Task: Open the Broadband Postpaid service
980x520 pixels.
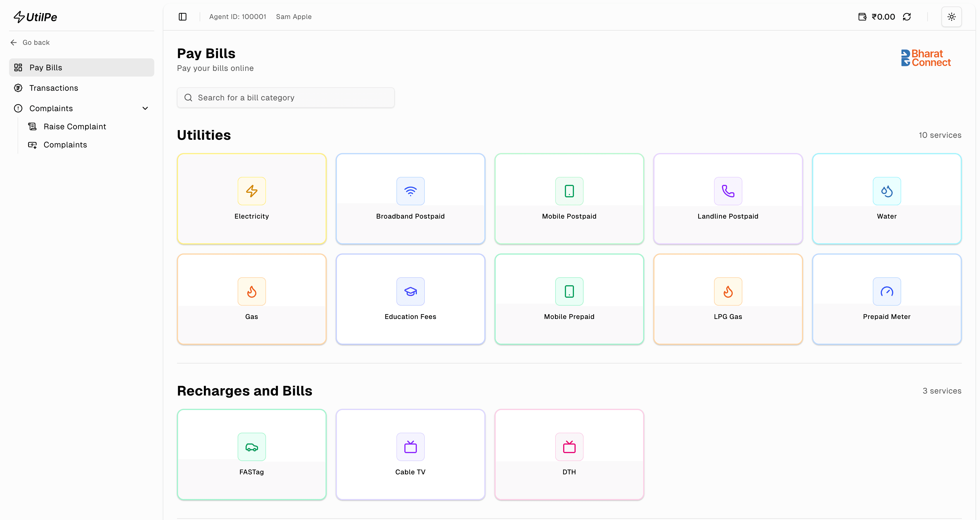Action: coord(410,198)
